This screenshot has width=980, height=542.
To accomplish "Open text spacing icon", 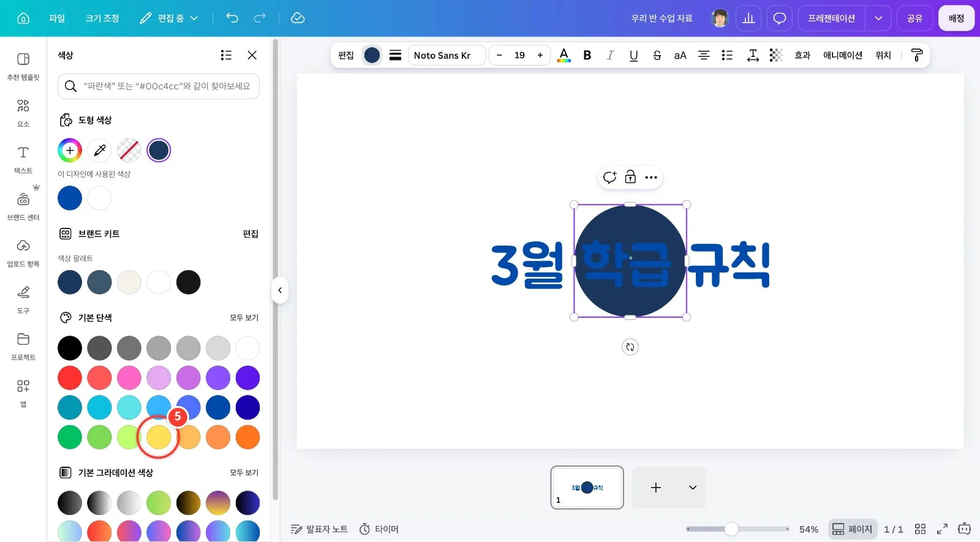I will (x=753, y=55).
